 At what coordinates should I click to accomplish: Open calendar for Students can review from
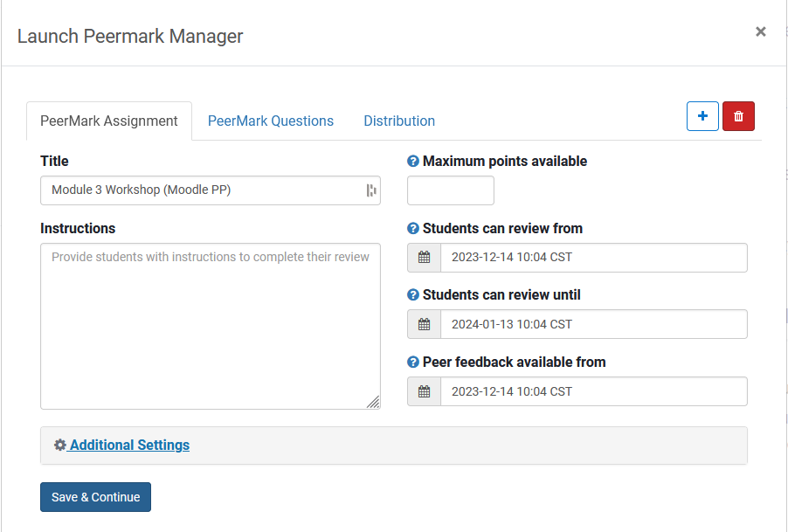click(425, 258)
